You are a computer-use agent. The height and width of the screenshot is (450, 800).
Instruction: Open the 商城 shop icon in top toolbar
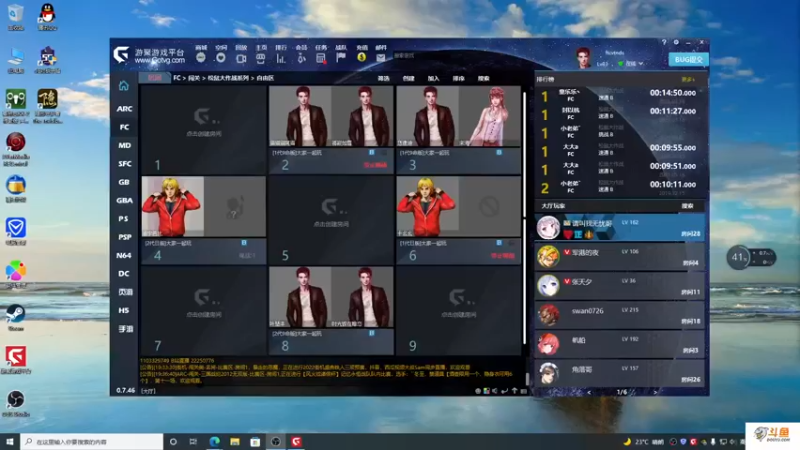click(201, 58)
